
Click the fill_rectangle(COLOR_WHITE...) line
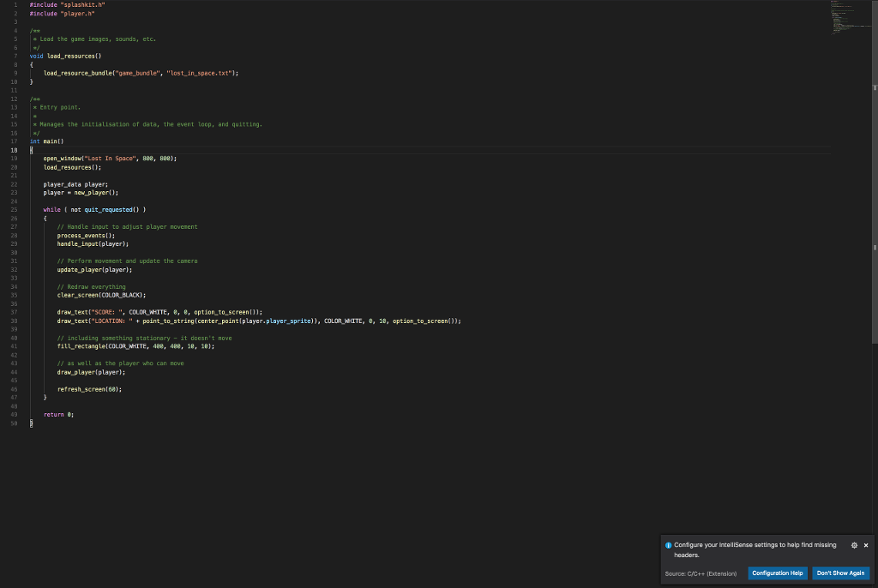tap(135, 346)
